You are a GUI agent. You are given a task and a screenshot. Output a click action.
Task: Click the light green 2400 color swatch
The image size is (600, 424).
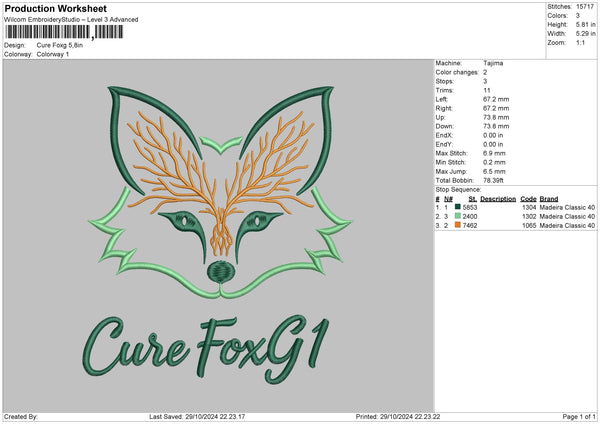(457, 216)
